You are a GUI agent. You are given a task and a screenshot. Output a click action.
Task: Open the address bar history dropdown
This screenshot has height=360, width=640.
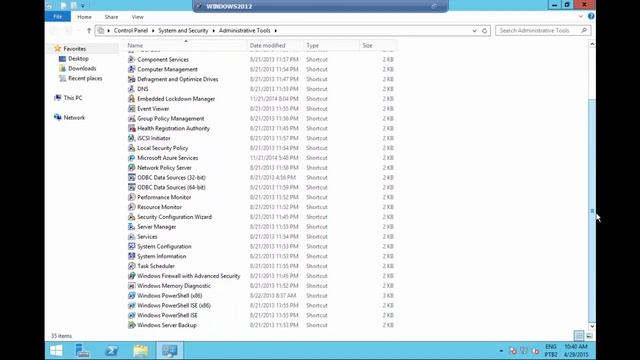[x=474, y=31]
